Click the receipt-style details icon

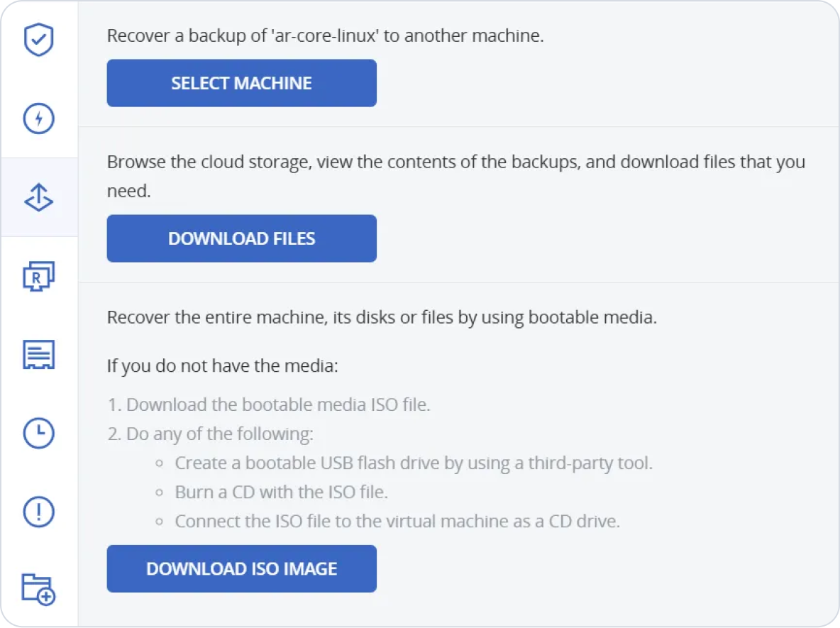(x=39, y=355)
